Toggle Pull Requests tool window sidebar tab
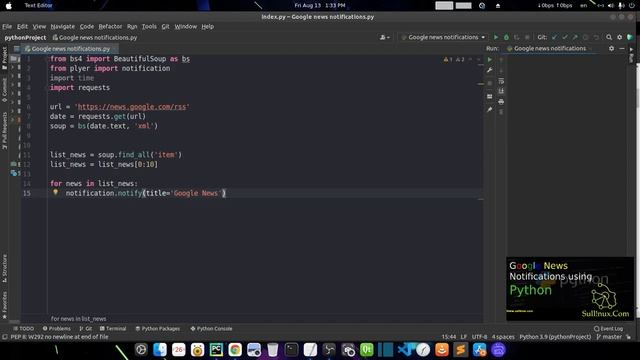The image size is (640, 360). [x=4, y=130]
